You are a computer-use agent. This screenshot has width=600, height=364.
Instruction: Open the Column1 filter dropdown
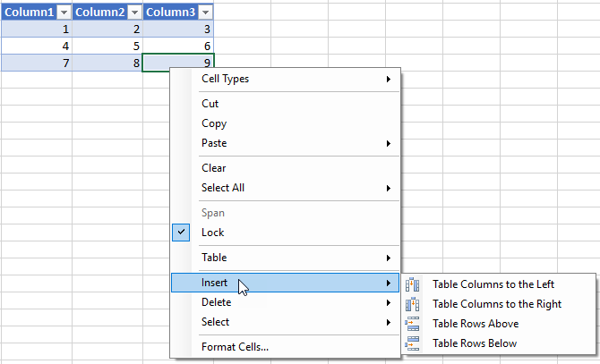(x=64, y=13)
